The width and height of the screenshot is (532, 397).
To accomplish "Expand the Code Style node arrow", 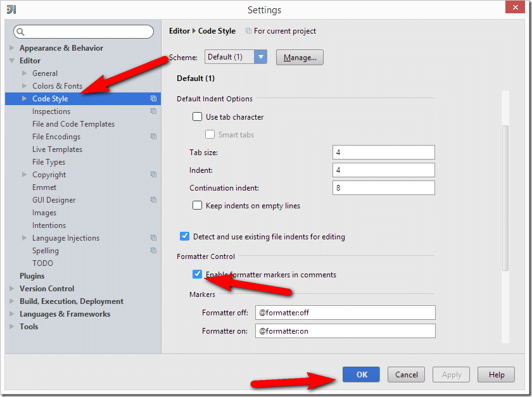I will click(25, 98).
